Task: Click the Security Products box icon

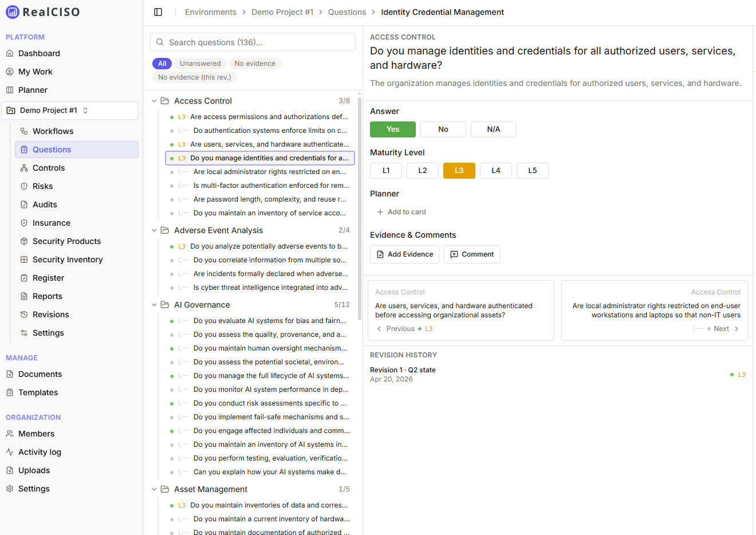Action: pos(24,241)
